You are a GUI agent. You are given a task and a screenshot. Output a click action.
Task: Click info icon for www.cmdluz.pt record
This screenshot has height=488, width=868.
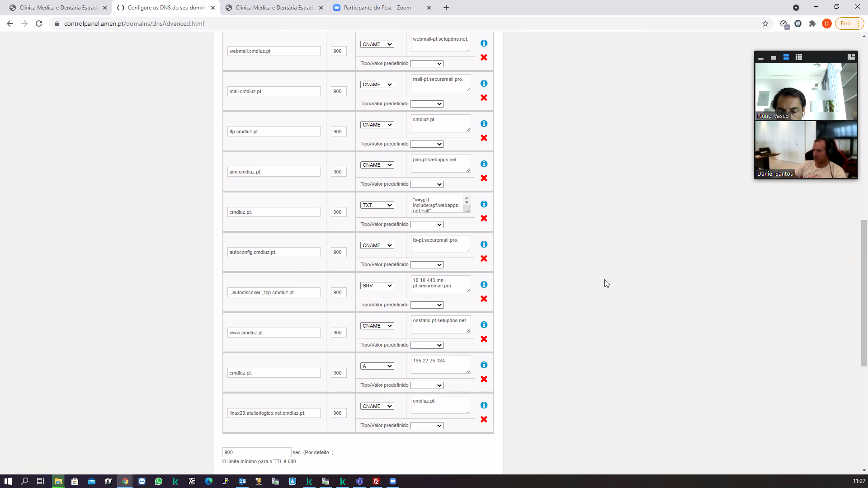(484, 325)
